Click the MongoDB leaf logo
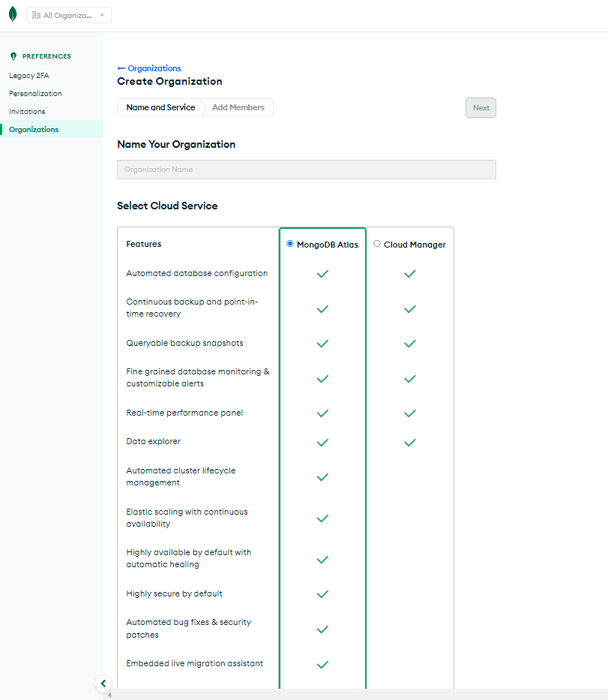The image size is (608, 700). coord(12,15)
